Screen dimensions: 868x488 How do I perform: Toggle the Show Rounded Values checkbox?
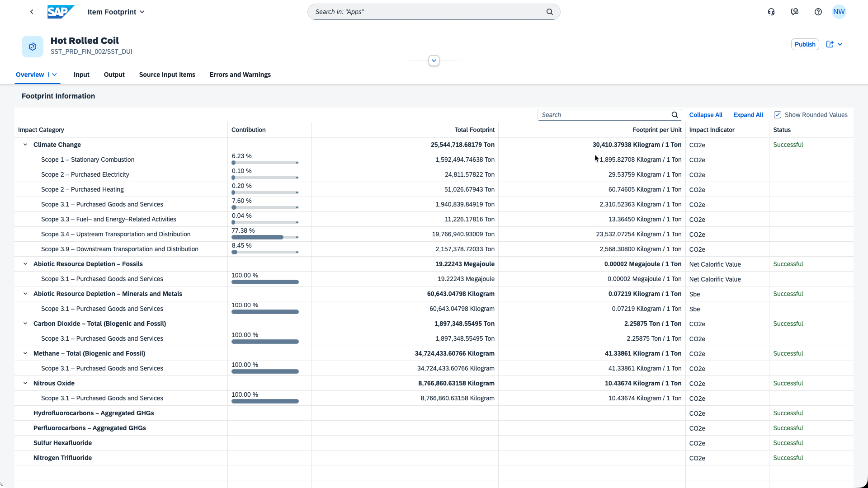coord(778,115)
